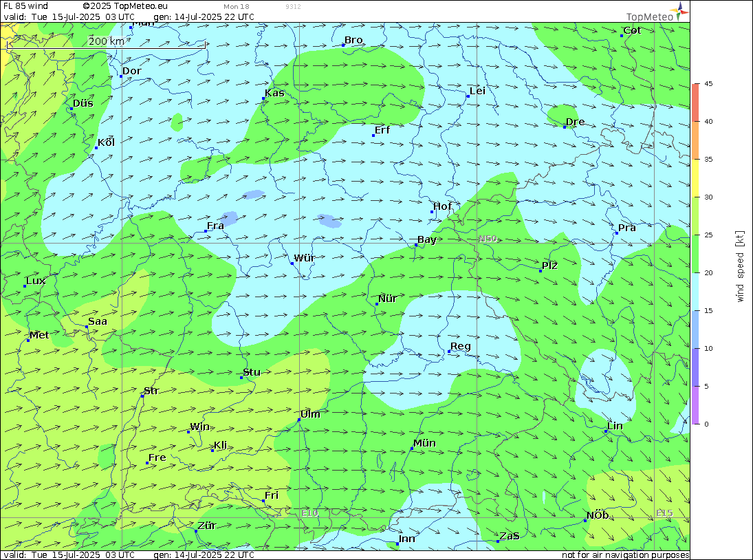Click the Düs city marker
Screen dimensions: 753x560
72,109
